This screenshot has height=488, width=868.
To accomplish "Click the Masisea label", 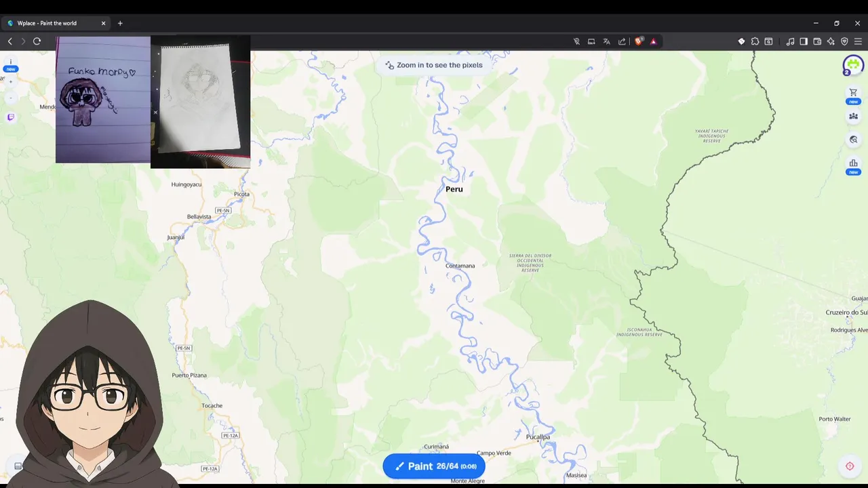I will (576, 475).
